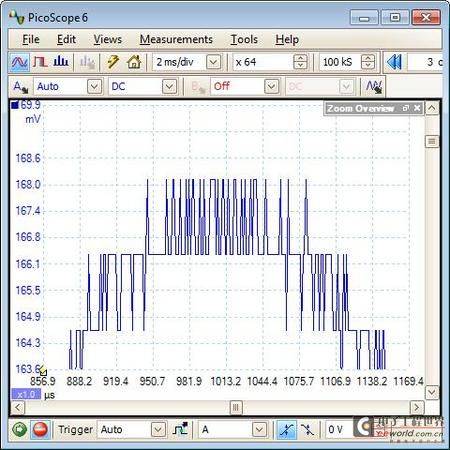
Task: Open math channels waveform icon
Action: 374,87
